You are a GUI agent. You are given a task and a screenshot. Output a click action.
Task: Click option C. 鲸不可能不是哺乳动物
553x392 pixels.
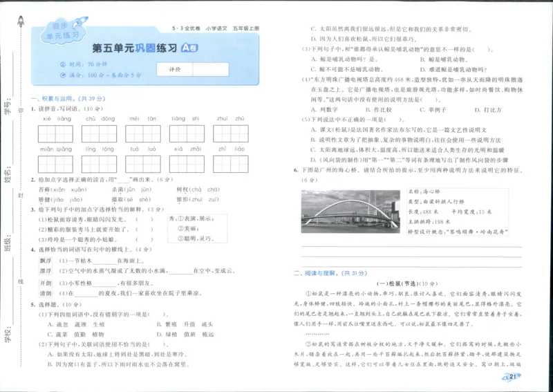[x=347, y=70]
